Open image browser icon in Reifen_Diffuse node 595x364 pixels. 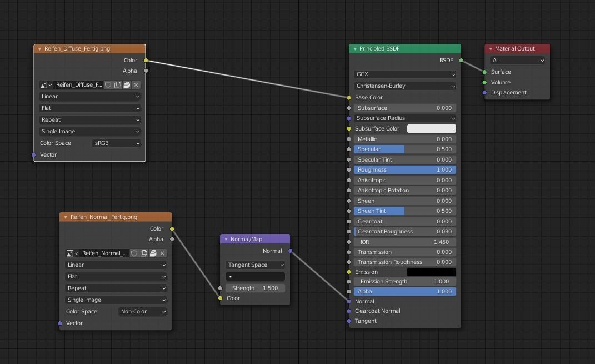click(46, 84)
